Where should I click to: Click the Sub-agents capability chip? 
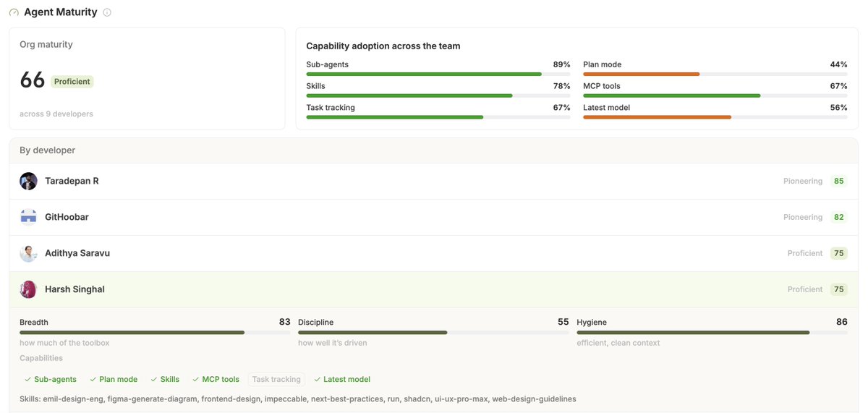pos(50,379)
